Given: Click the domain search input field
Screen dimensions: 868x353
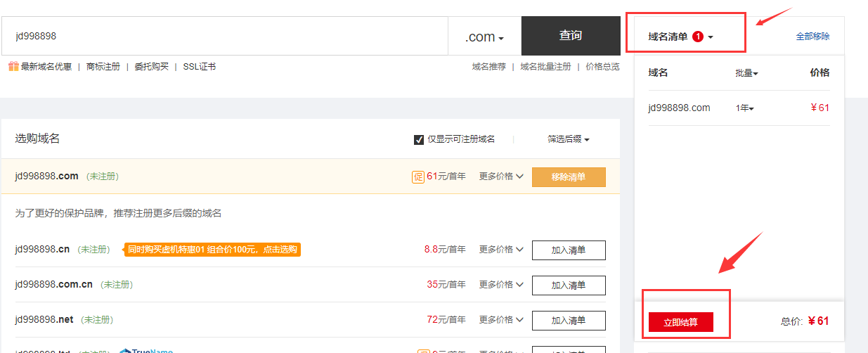Looking at the screenshot, I should click(x=225, y=36).
